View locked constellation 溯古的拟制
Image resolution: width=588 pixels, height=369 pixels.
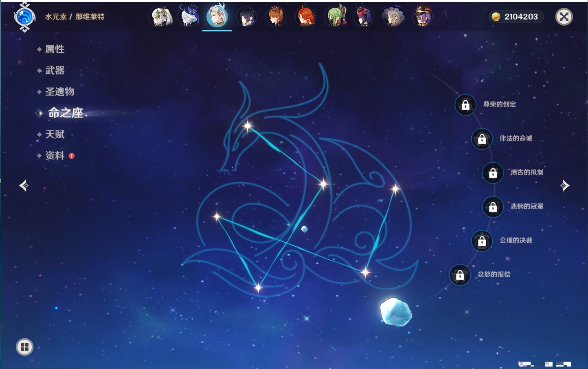(x=493, y=172)
